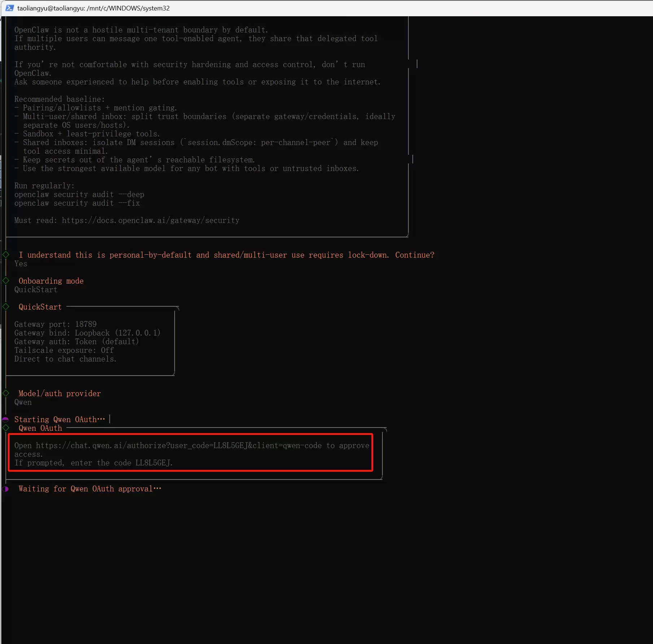
Task: Click the window title text taoliangyu@taoliangyu
Action: pyautogui.click(x=93, y=8)
